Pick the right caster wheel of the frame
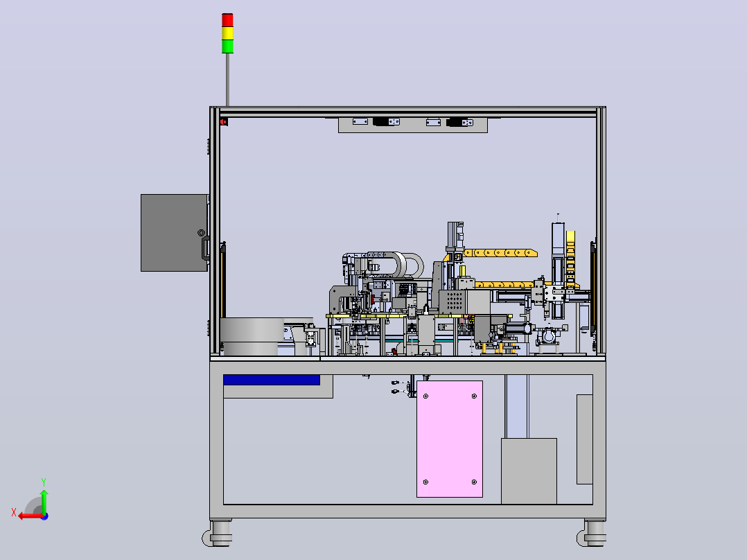Screen dimensions: 747x560 (592, 534)
